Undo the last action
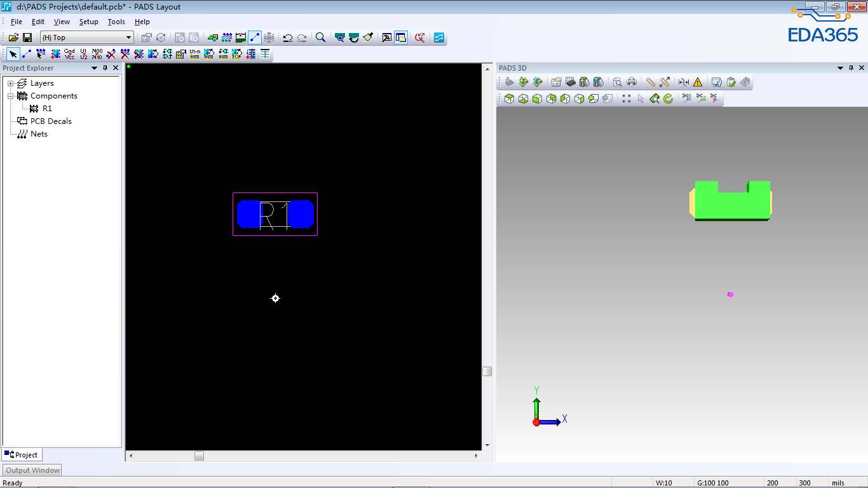 288,37
